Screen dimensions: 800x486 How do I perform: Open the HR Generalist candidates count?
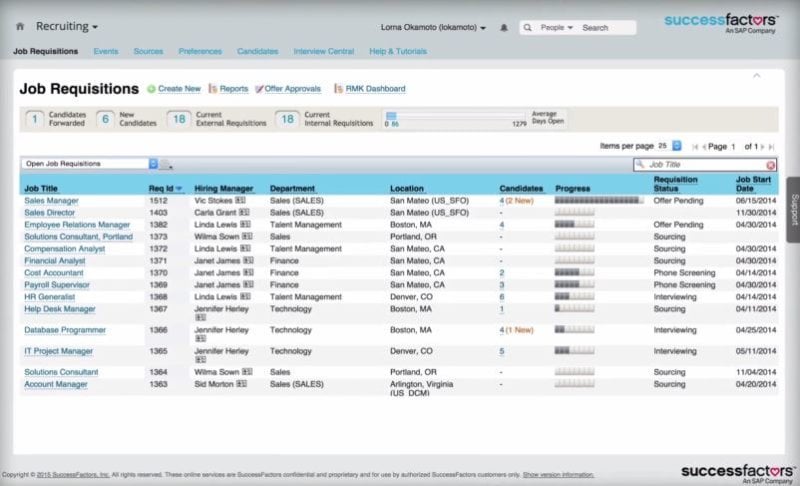tap(502, 297)
